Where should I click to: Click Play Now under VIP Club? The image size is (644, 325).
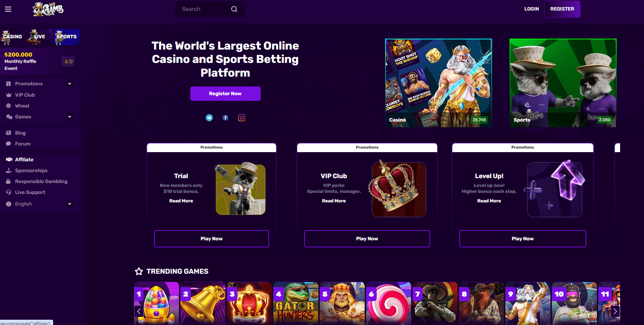pyautogui.click(x=367, y=239)
